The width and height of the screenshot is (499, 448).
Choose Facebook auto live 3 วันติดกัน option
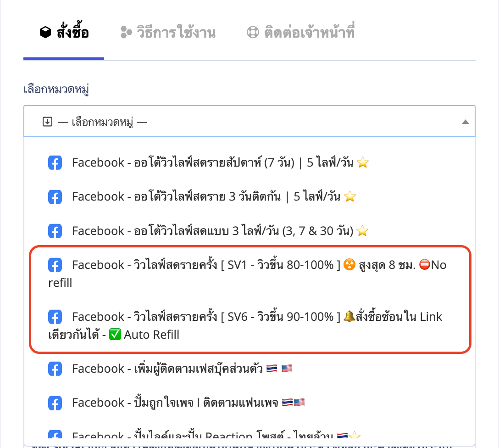point(249,196)
